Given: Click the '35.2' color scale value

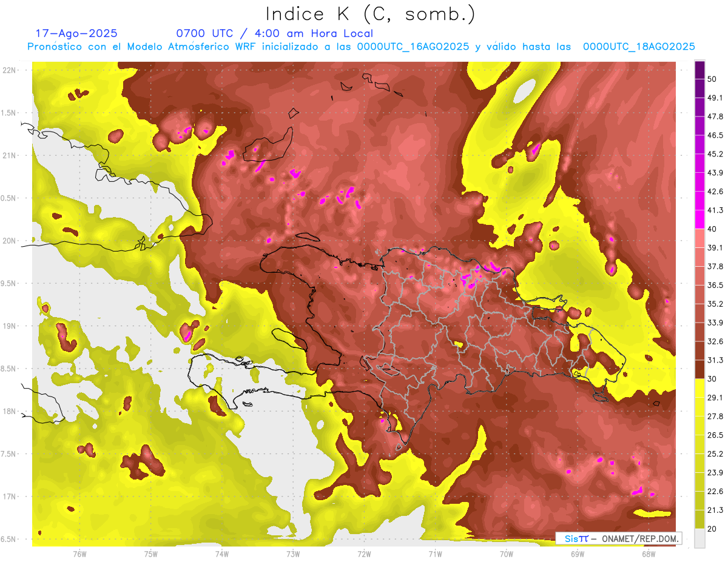Looking at the screenshot, I should [x=715, y=304].
